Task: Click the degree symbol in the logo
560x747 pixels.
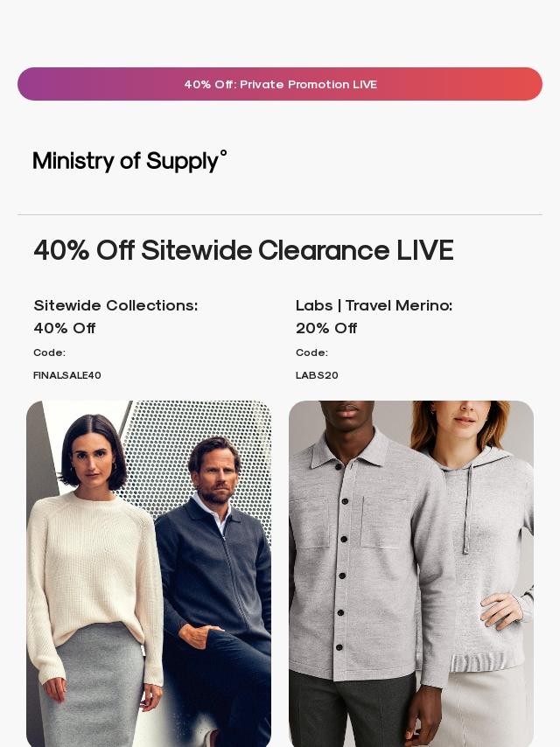Action: (x=223, y=153)
